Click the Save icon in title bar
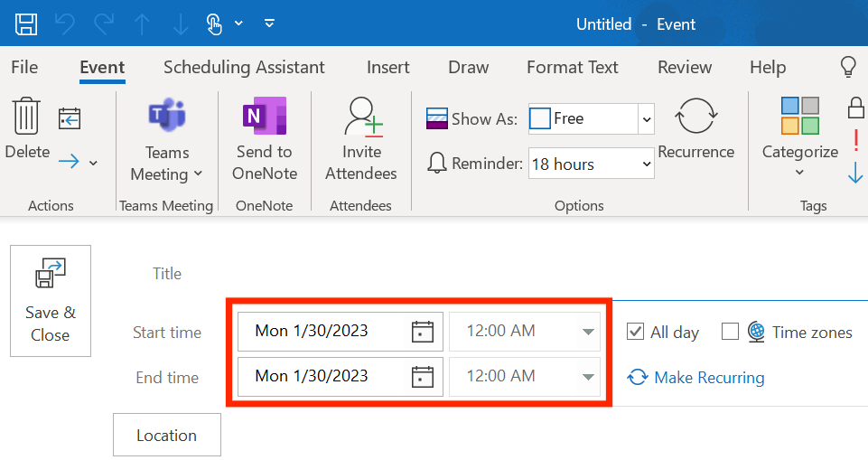This screenshot has height=460, width=868. pos(26,24)
